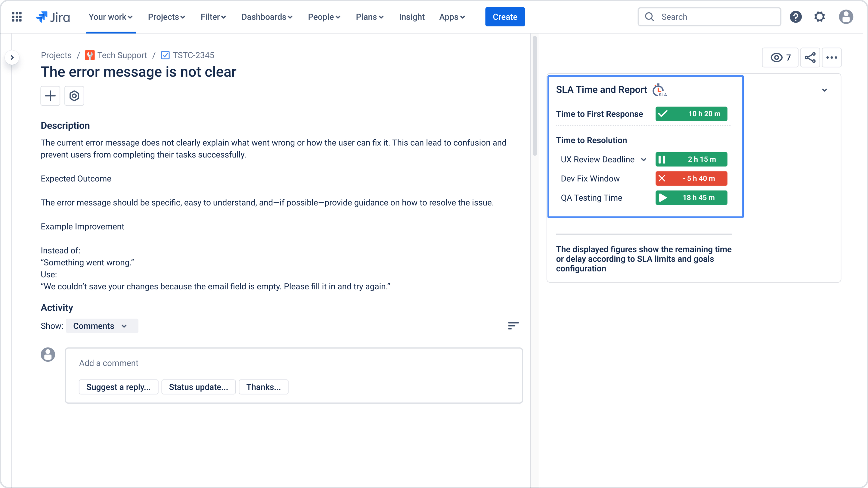868x488 pixels.
Task: Open the settings gear icon
Action: point(819,17)
